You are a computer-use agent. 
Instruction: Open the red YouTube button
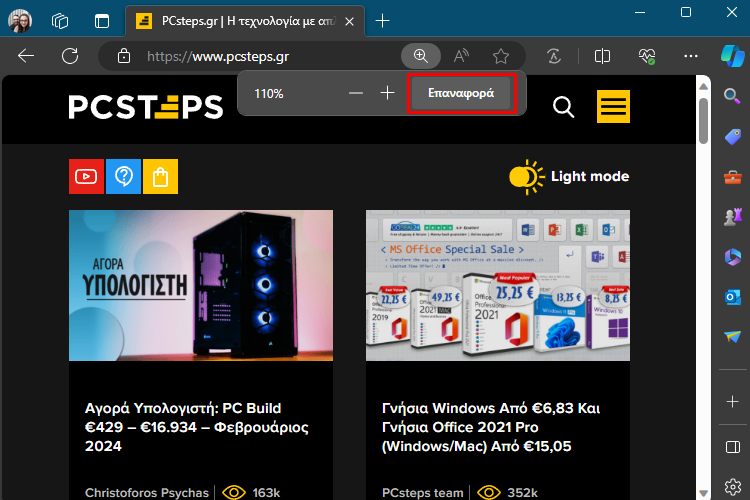[x=86, y=177]
